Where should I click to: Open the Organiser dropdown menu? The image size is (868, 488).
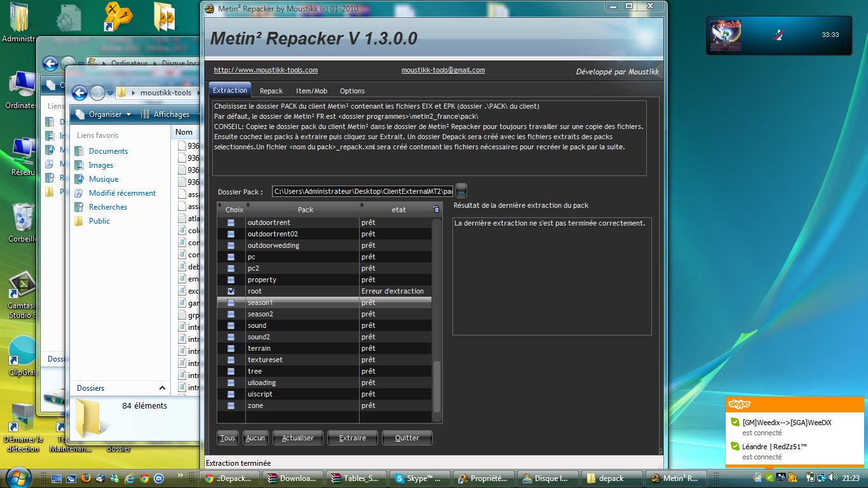(104, 114)
